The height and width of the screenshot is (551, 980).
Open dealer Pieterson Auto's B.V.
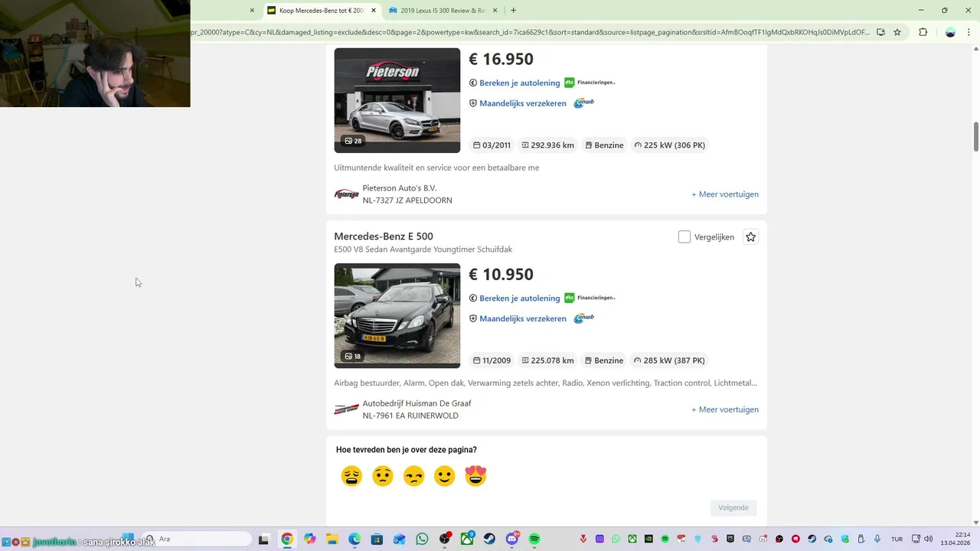point(400,188)
